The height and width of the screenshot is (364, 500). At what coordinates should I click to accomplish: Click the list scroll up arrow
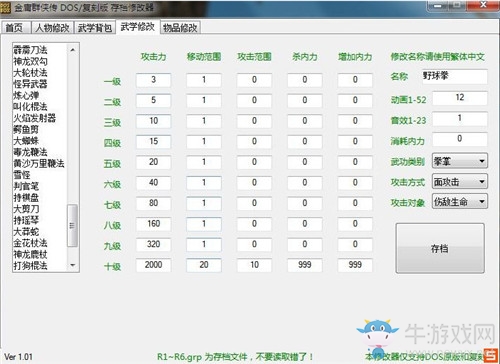point(73,50)
